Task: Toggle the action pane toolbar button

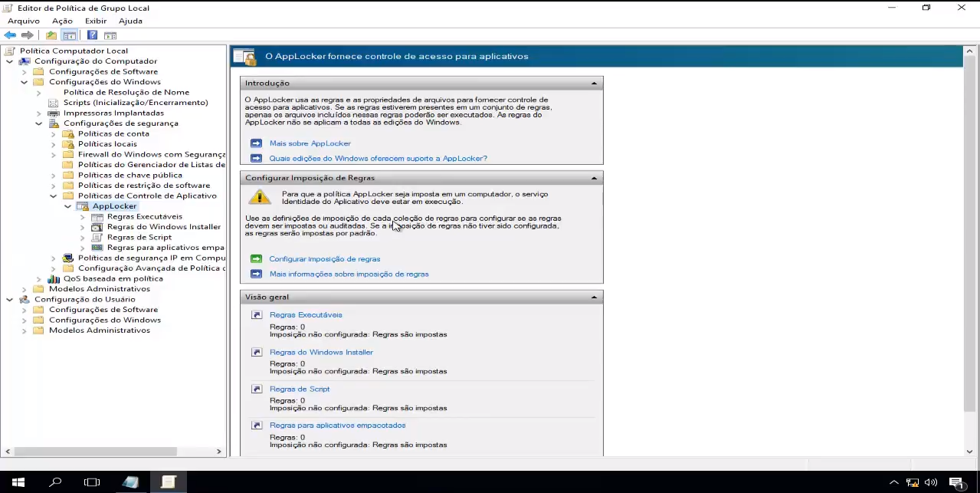Action: (110, 35)
